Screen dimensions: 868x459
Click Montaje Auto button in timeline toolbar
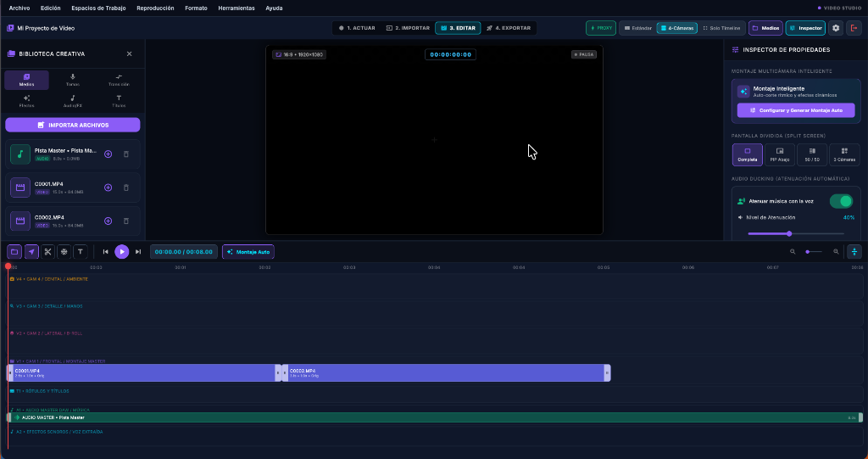click(x=248, y=252)
